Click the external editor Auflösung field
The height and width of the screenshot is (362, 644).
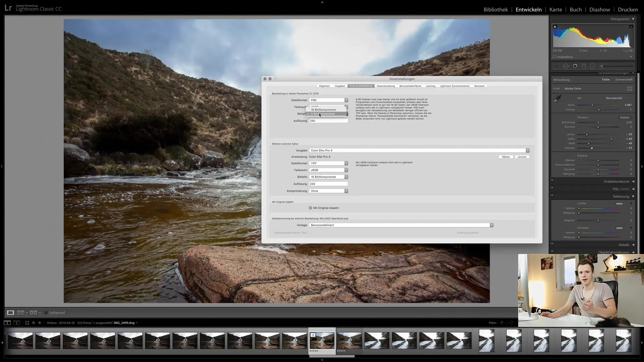coord(328,184)
